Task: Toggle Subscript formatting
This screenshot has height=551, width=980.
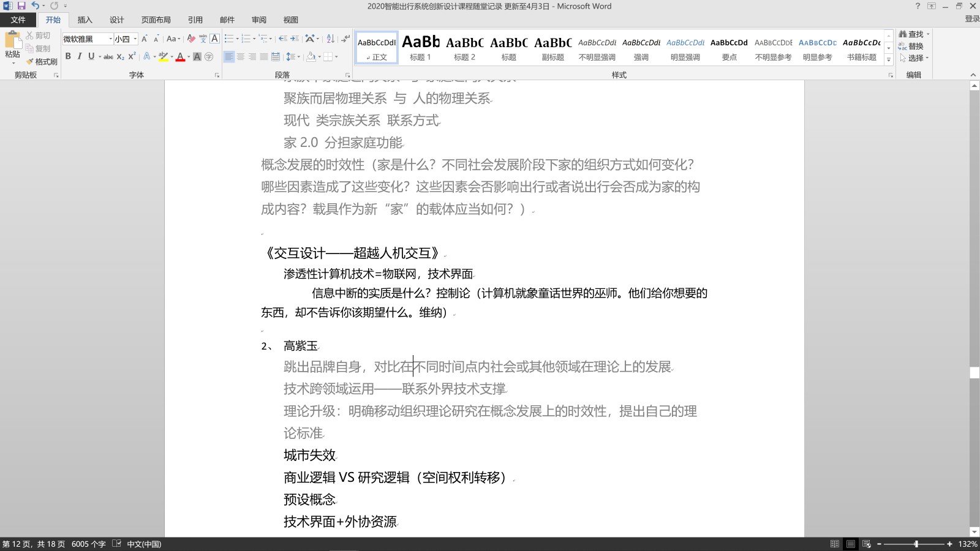Action: (x=121, y=57)
